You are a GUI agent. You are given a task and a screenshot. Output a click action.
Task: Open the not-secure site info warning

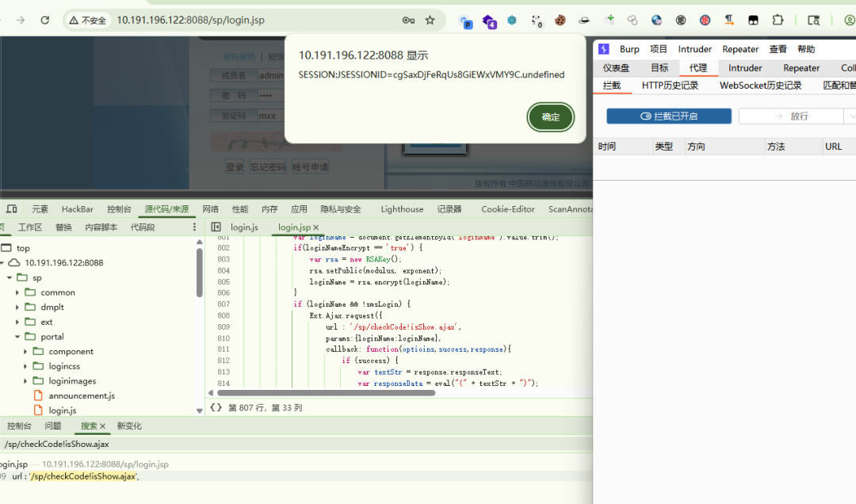pos(87,20)
